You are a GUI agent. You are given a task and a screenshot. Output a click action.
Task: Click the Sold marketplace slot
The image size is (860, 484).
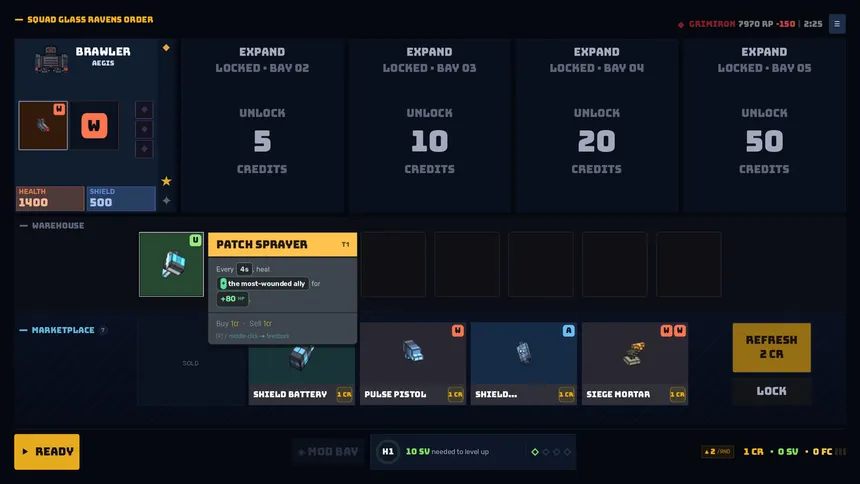191,363
